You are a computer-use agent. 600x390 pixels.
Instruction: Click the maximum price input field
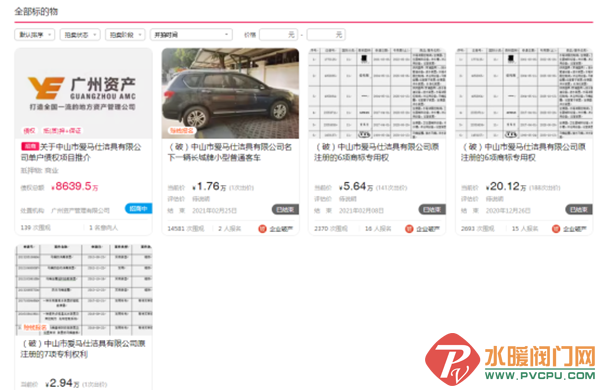tap(326, 35)
